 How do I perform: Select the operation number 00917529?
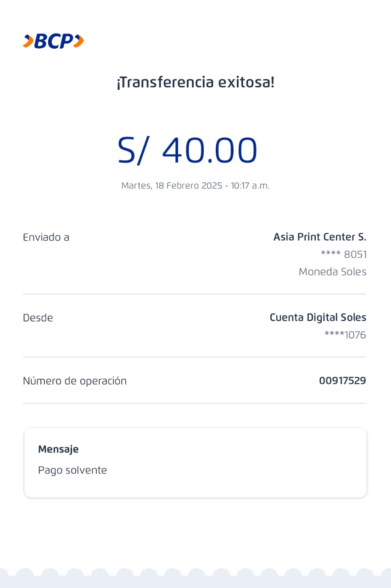point(342,381)
